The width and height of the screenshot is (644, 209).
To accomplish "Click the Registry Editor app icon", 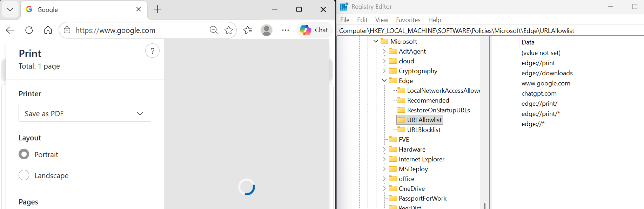I will point(344,7).
